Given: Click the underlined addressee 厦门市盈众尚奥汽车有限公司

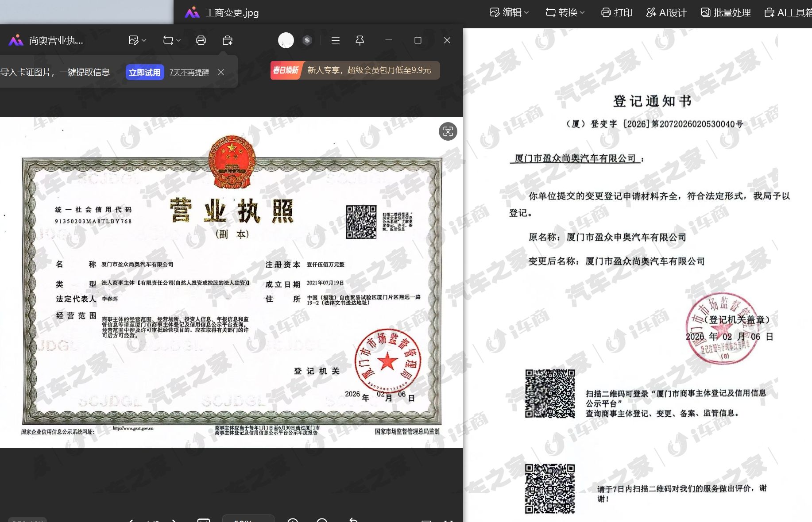Looking at the screenshot, I should [x=575, y=158].
